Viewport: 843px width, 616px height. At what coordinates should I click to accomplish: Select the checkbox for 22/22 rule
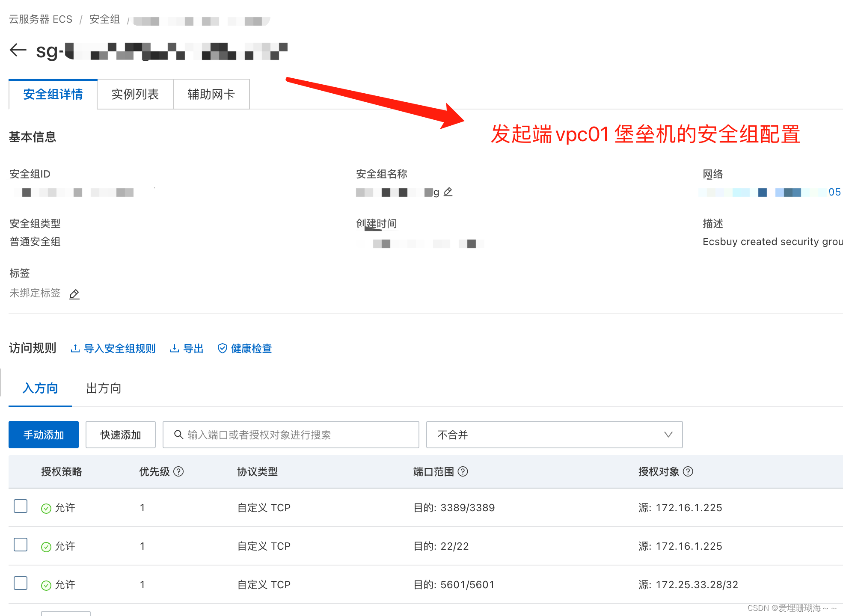[x=21, y=545]
